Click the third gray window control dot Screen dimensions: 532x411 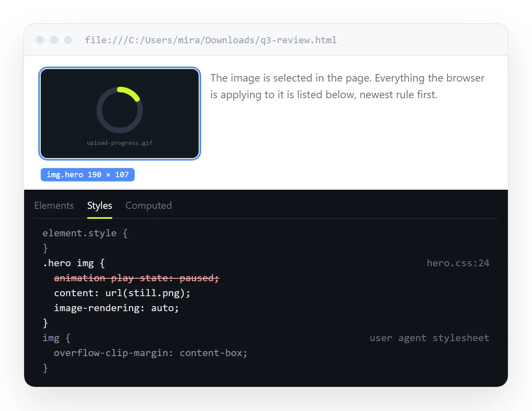coord(68,40)
